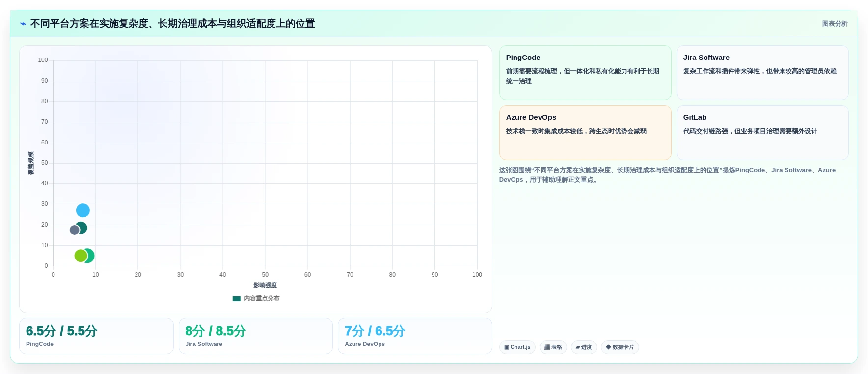
Task: Select the GitLab description card
Action: click(x=762, y=133)
